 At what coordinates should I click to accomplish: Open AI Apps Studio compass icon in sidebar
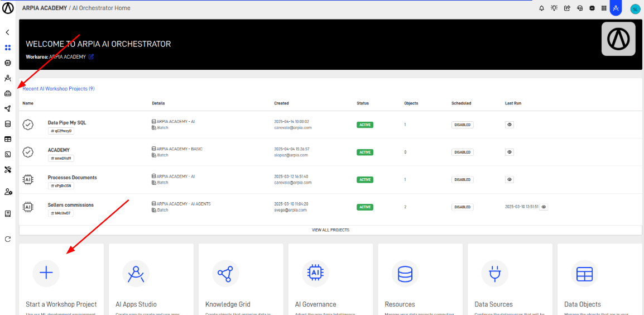point(7,78)
